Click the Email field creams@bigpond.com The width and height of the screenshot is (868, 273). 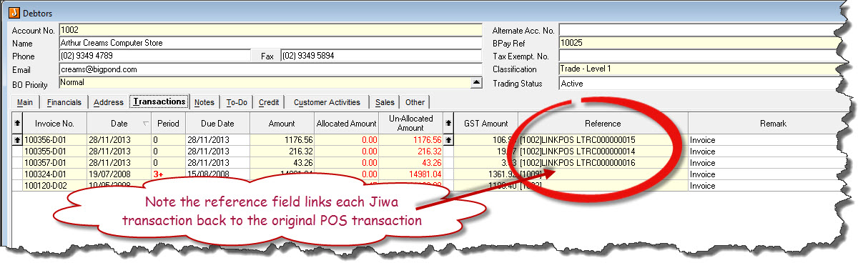[270, 69]
